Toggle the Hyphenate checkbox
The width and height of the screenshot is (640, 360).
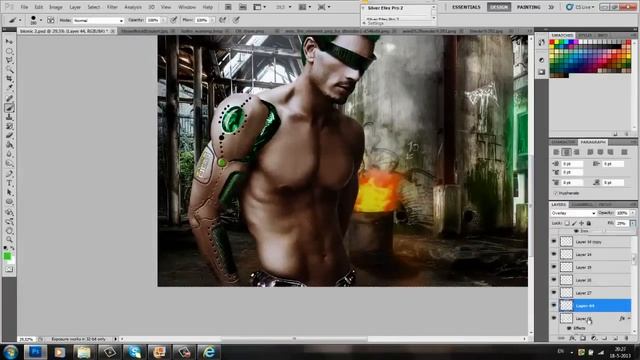pos(556,193)
